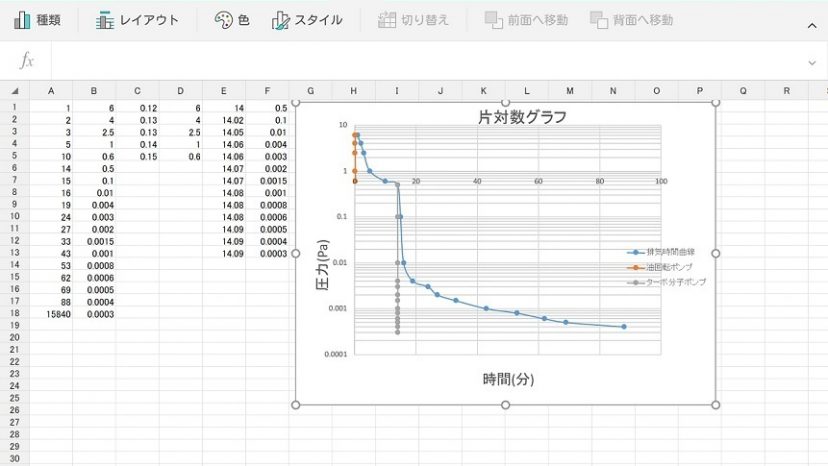This screenshot has height=466, width=828.
Task: Select the 圧力(Pa) vertical axis title
Action: click(x=322, y=266)
